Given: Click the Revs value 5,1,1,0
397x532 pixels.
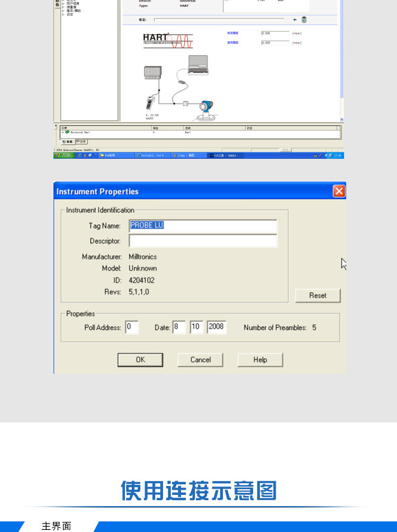Looking at the screenshot, I should point(139,292).
